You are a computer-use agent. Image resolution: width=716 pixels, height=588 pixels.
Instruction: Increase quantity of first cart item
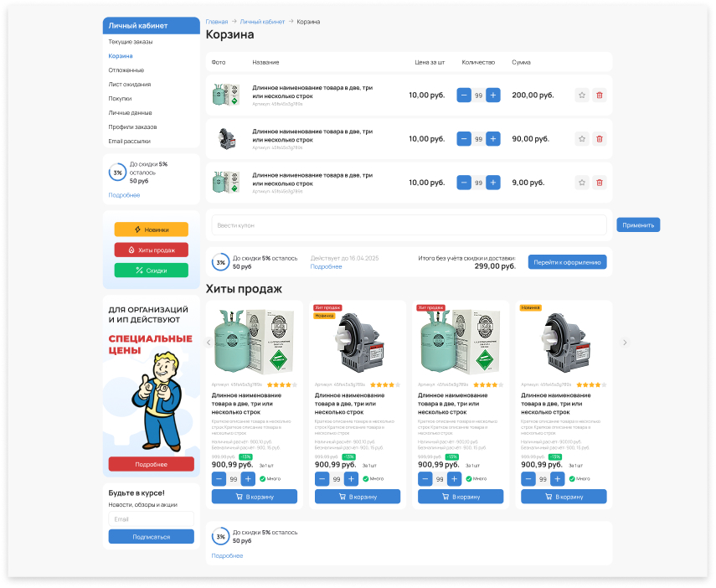coord(493,95)
